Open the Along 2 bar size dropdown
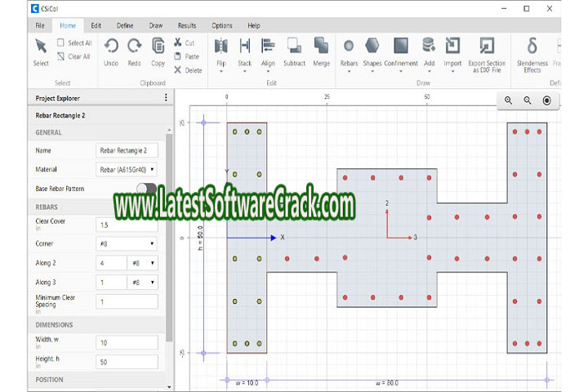 [143, 263]
